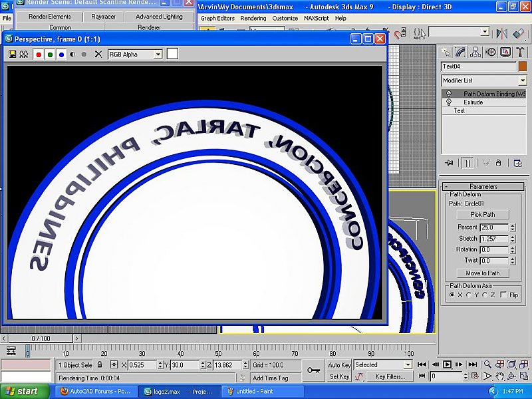Click the Mirror tool icon
The width and height of the screenshot is (532, 399).
click(x=501, y=33)
